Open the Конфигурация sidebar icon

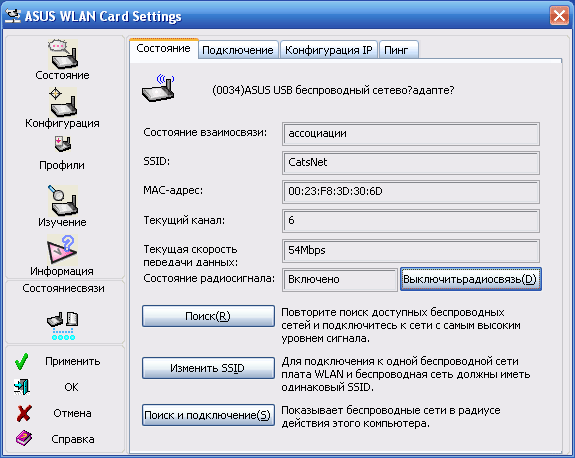coord(63,102)
